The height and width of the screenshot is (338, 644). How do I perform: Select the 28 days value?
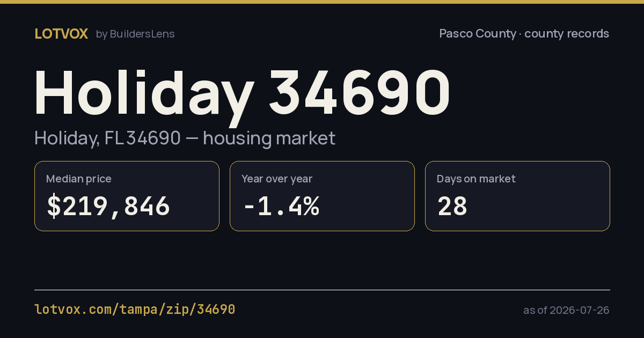click(452, 206)
